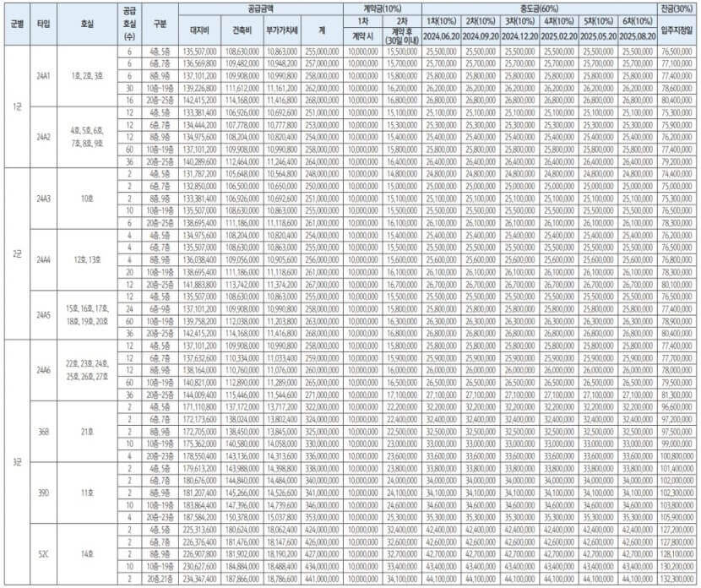Select the 잔금(30%) header
The image size is (701, 588).
point(677,9)
